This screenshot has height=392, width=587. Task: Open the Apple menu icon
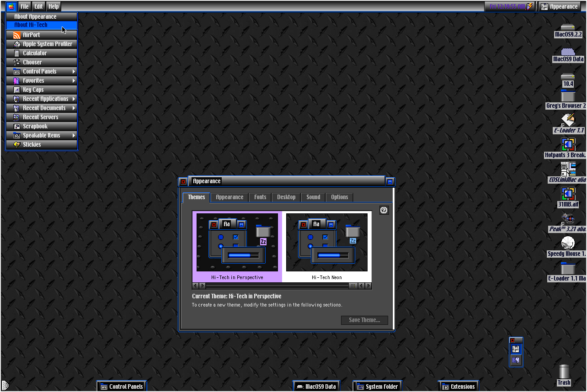pyautogui.click(x=11, y=6)
